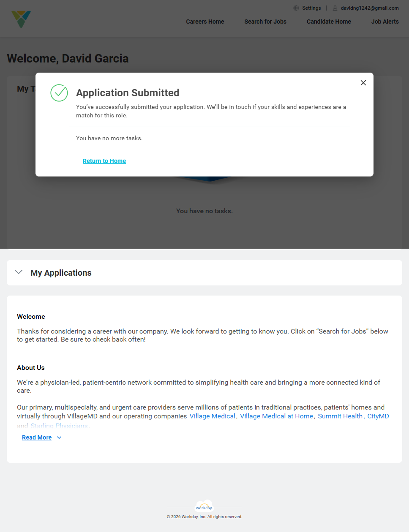The height and width of the screenshot is (532, 409).
Task: Click Read More in About Us
Action: [x=37, y=438]
